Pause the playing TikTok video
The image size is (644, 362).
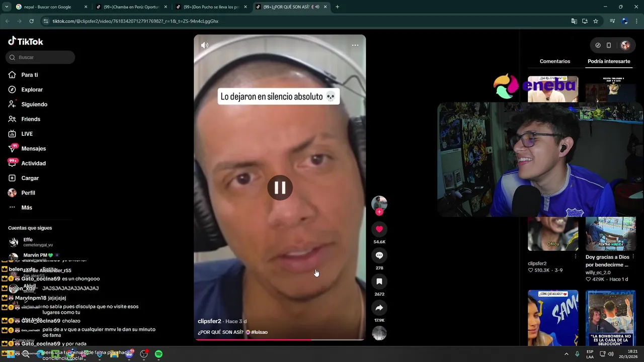point(280,188)
